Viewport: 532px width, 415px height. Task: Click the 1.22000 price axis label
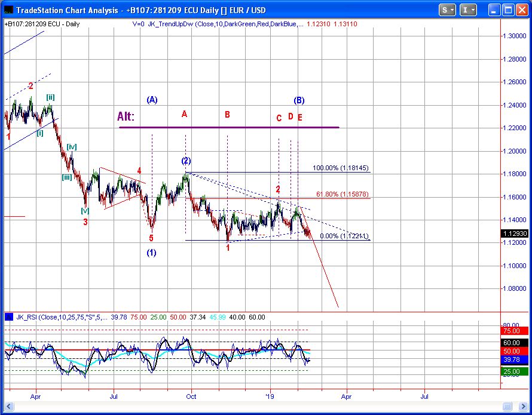[x=515, y=128]
